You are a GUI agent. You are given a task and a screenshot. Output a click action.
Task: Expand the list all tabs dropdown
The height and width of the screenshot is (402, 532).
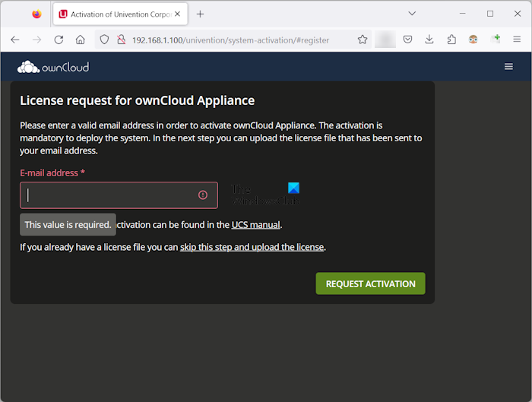[x=412, y=14]
